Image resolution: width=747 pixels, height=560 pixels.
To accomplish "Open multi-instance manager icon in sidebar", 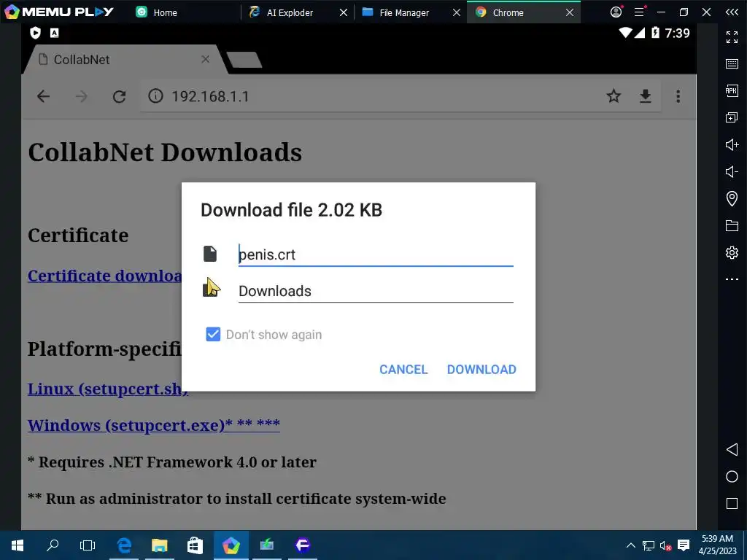I will (x=732, y=117).
